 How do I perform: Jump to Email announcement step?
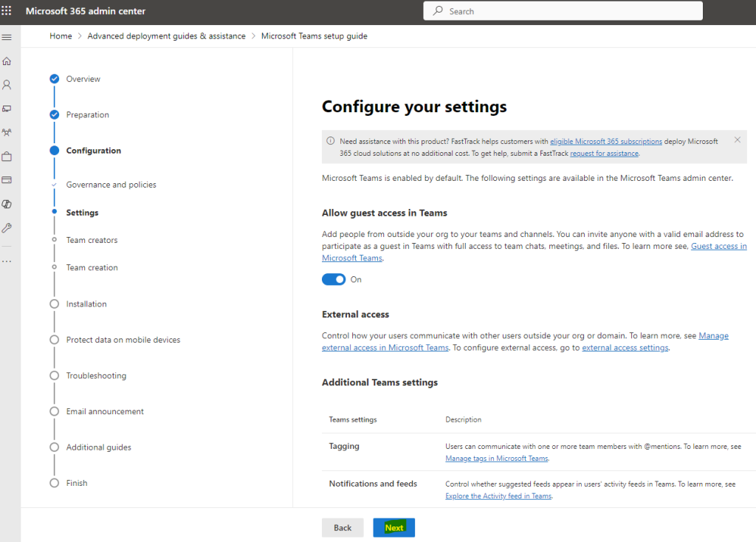click(x=97, y=411)
